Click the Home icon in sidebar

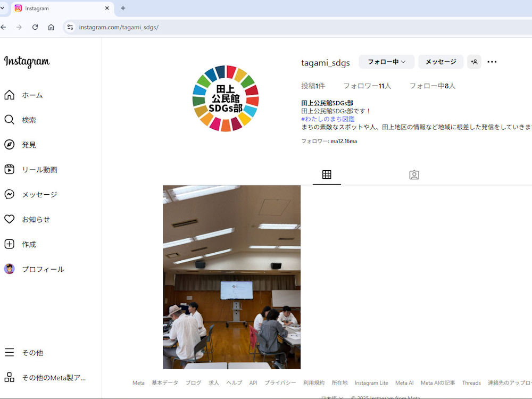point(10,95)
